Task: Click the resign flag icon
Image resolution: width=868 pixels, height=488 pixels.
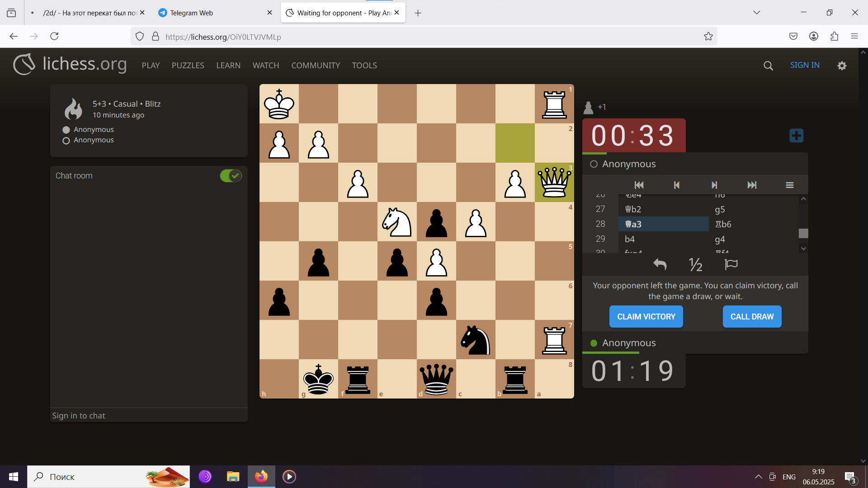Action: [731, 264]
